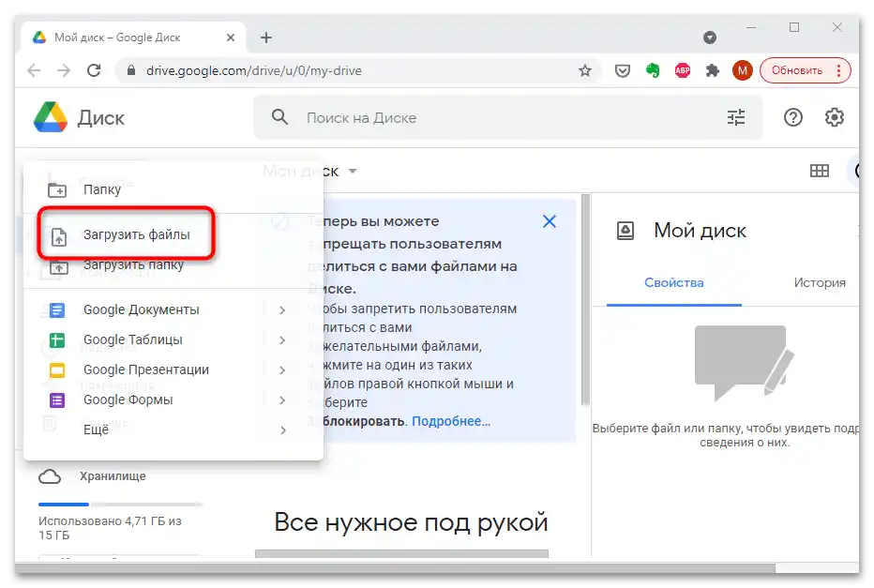This screenshot has width=874, height=588.
Task: Bookmark this page with star icon
Action: pyautogui.click(x=585, y=70)
